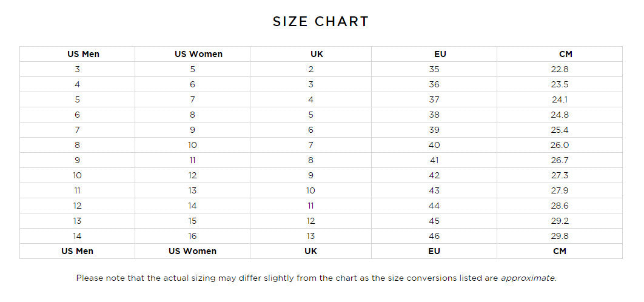Select EU size 46 cell

(x=434, y=236)
